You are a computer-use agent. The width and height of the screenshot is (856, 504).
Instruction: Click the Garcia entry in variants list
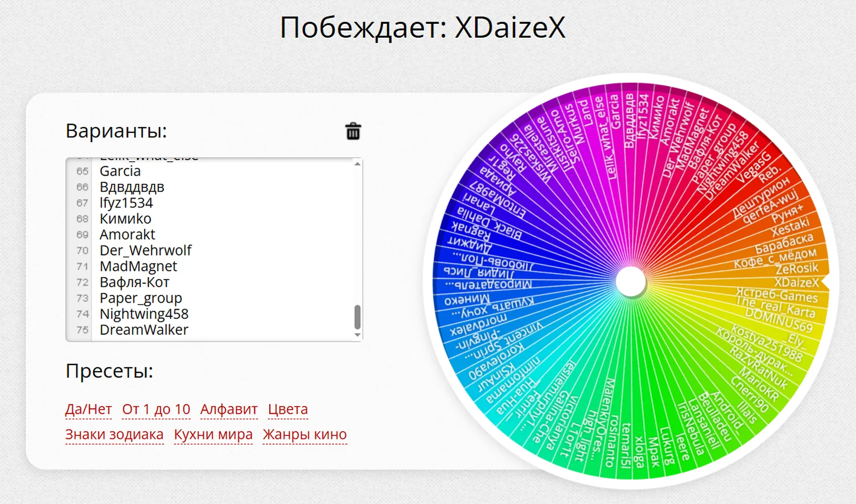point(120,171)
